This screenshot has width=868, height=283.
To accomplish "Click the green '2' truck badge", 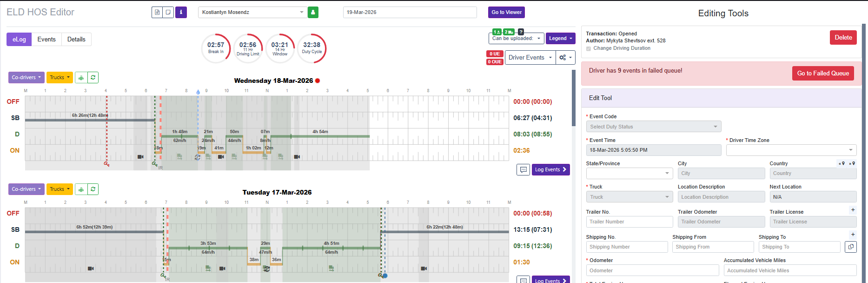I will 509,32.
